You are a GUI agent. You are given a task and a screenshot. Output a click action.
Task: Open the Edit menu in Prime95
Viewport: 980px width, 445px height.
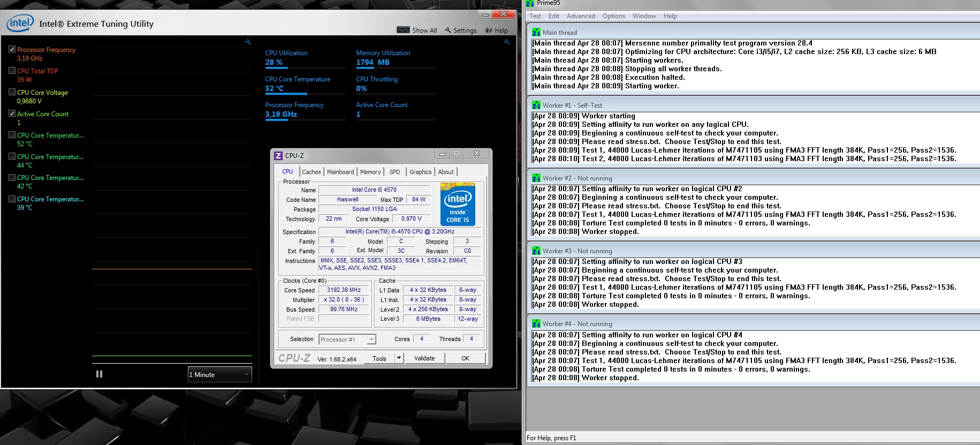pyautogui.click(x=554, y=16)
